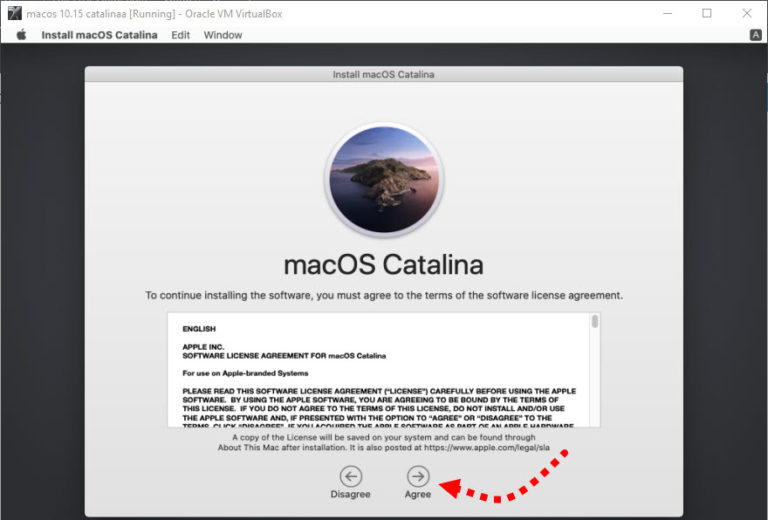Click the apple.com/legal/sla URL text
Viewport: 768px width, 520px height.
click(487, 448)
